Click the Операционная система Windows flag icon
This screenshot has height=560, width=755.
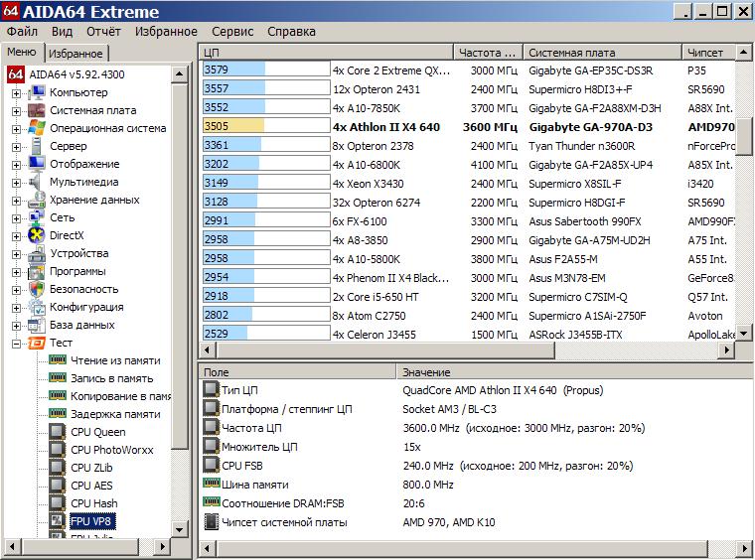tap(37, 128)
